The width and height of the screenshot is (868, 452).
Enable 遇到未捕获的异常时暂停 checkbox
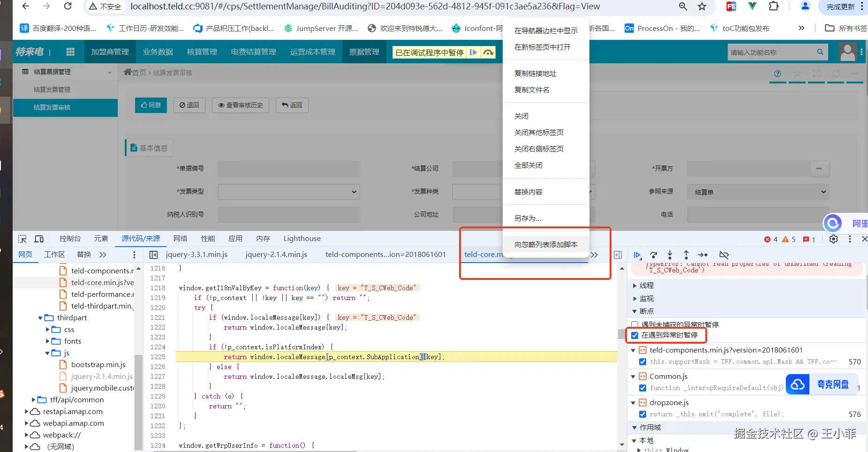[635, 324]
